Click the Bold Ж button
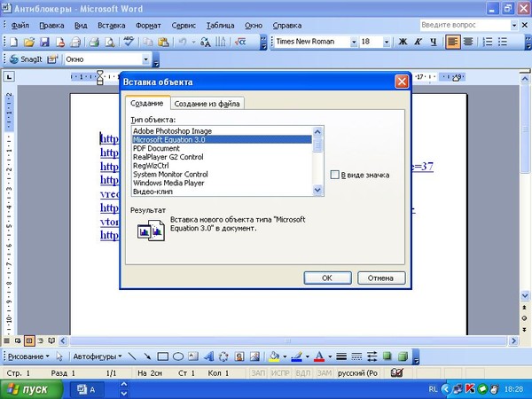Image resolution: width=532 pixels, height=399 pixels. click(403, 42)
